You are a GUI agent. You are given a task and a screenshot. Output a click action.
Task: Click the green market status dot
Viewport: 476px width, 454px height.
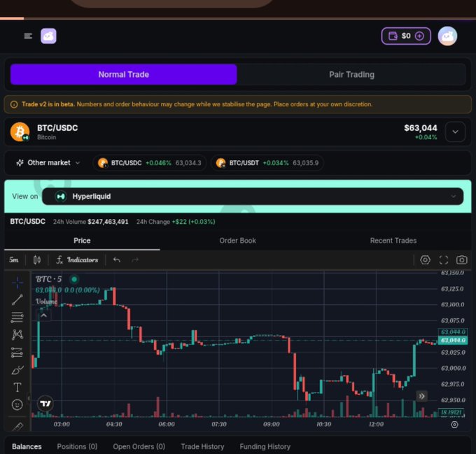click(74, 279)
